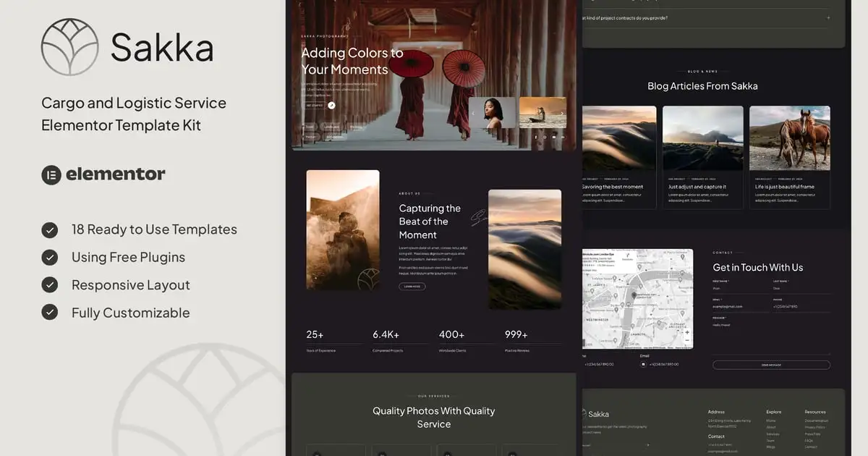Viewport: 868px width, 456px height.
Task: Click the Phone input field in contact form
Action: pyautogui.click(x=801, y=307)
